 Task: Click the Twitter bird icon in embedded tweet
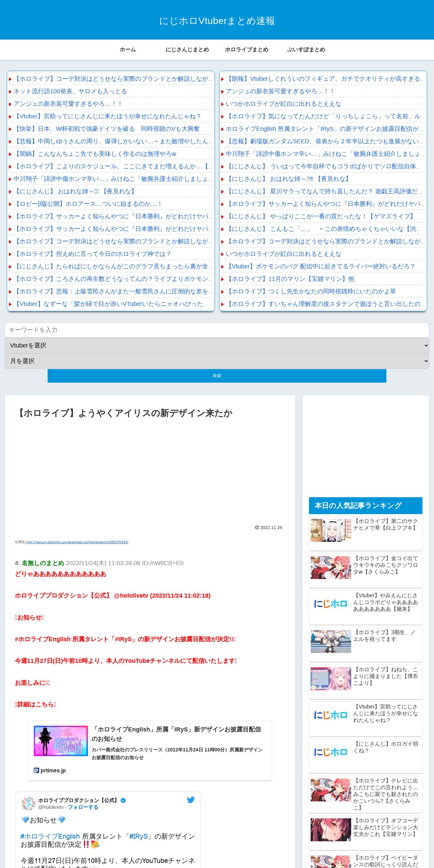coord(191,800)
